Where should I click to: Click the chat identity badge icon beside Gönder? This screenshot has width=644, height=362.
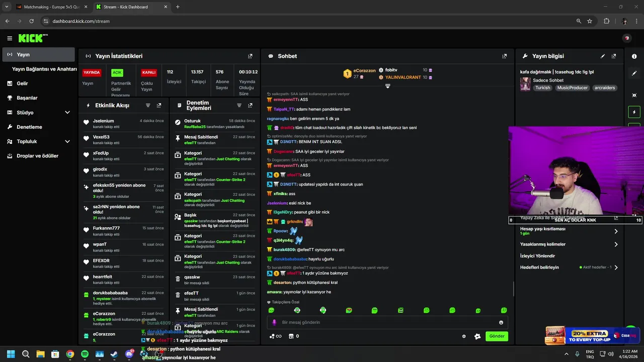477,336
